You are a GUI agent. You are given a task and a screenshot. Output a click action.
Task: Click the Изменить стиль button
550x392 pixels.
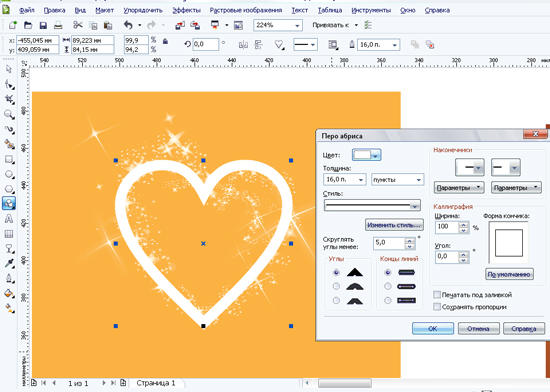tap(394, 225)
